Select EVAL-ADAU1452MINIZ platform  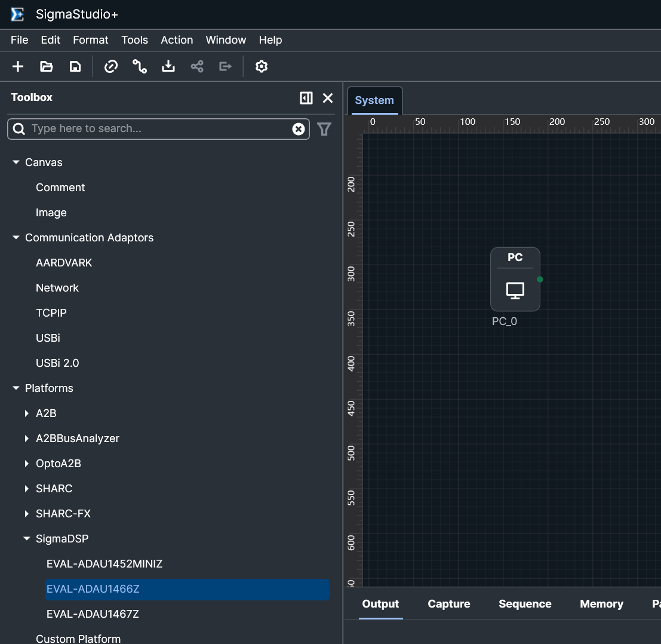coord(104,564)
